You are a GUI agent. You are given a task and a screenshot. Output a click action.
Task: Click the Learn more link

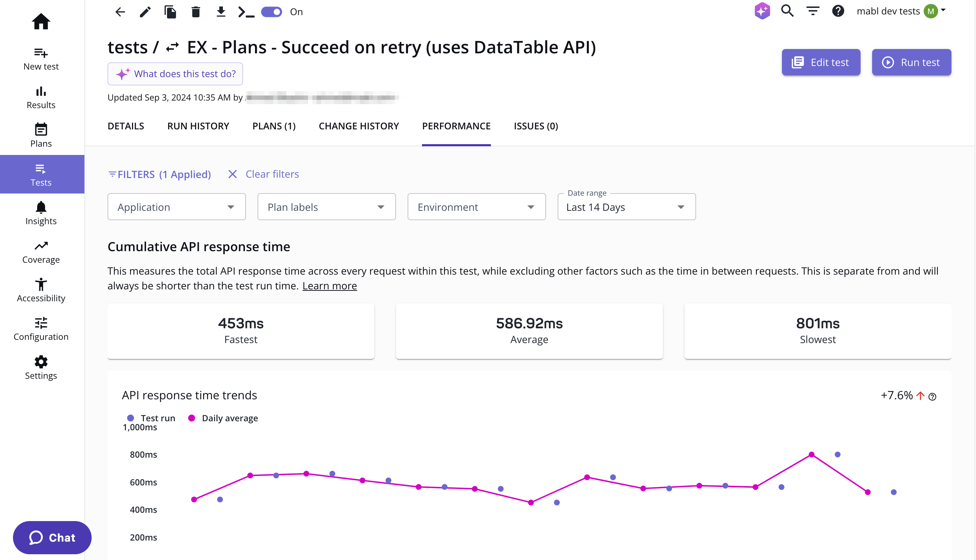click(329, 285)
